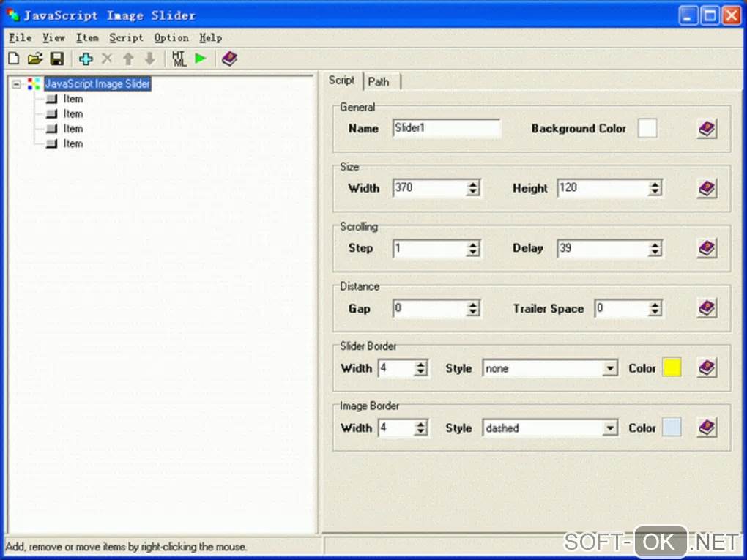Open the Option menu
Image resolution: width=747 pixels, height=560 pixels.
pyautogui.click(x=171, y=37)
